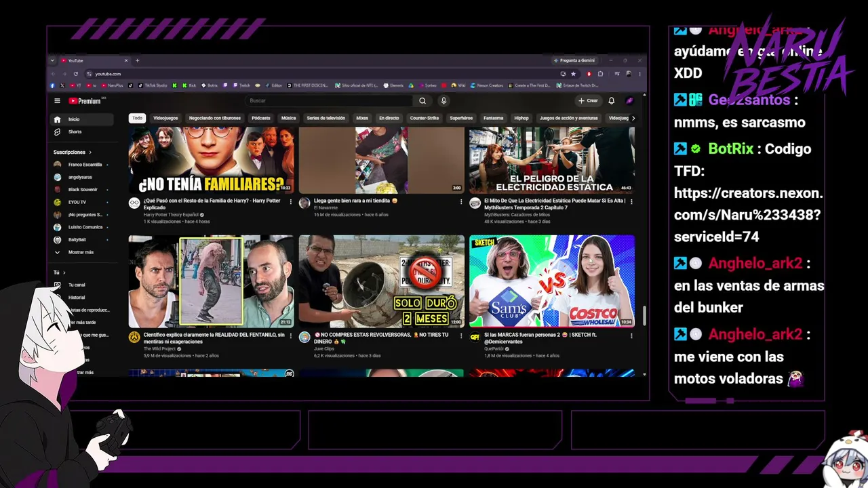Select the Música filter chip

(x=289, y=118)
